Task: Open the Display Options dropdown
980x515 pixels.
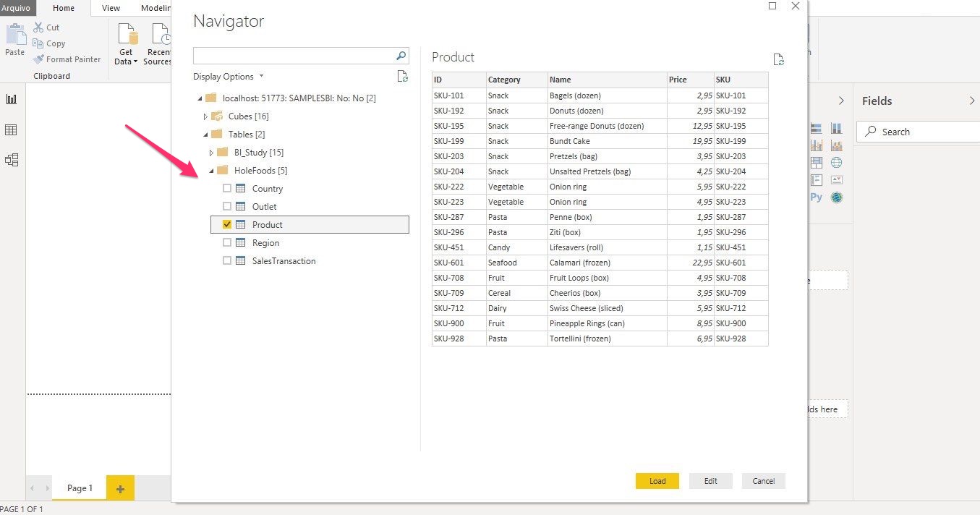Action: [x=229, y=77]
